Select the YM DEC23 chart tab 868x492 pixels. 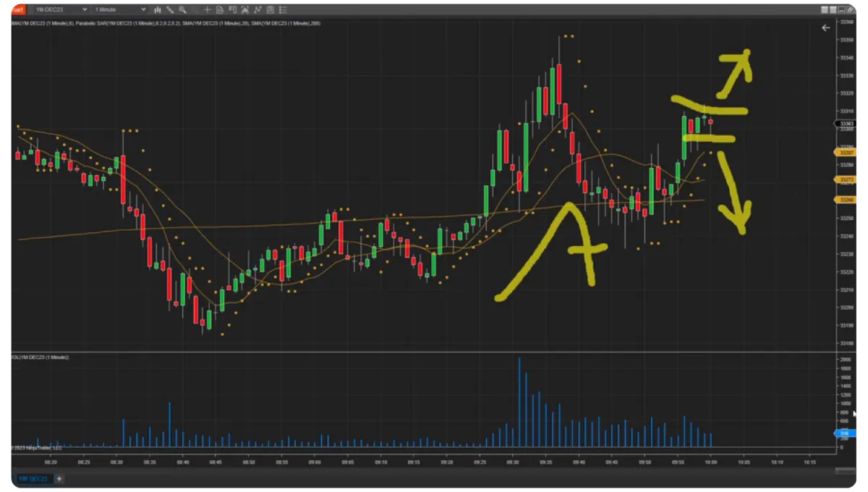(33, 478)
